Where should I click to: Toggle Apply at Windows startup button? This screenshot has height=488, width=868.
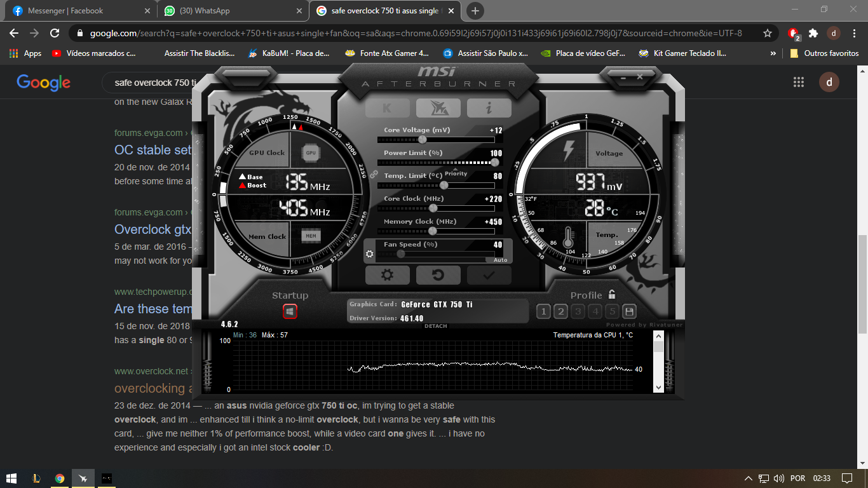tap(290, 311)
